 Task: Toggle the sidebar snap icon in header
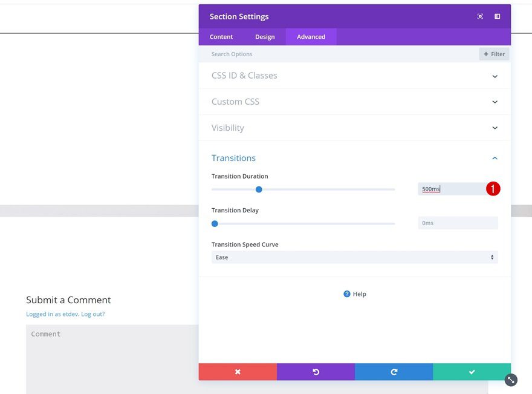tap(497, 16)
